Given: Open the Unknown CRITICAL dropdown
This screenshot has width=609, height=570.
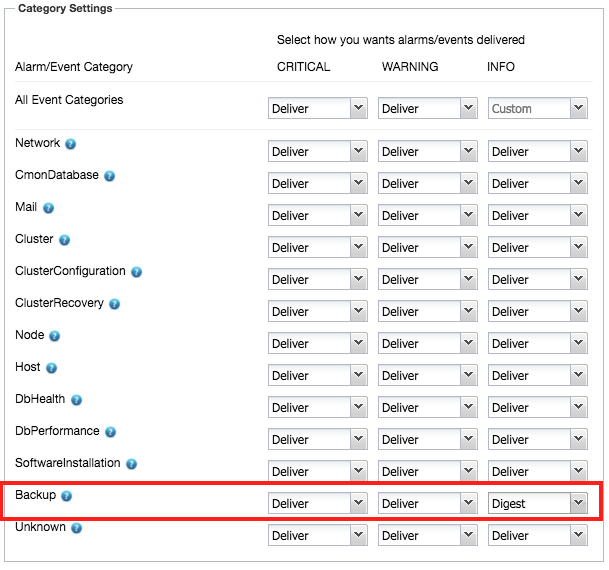Looking at the screenshot, I should click(318, 535).
